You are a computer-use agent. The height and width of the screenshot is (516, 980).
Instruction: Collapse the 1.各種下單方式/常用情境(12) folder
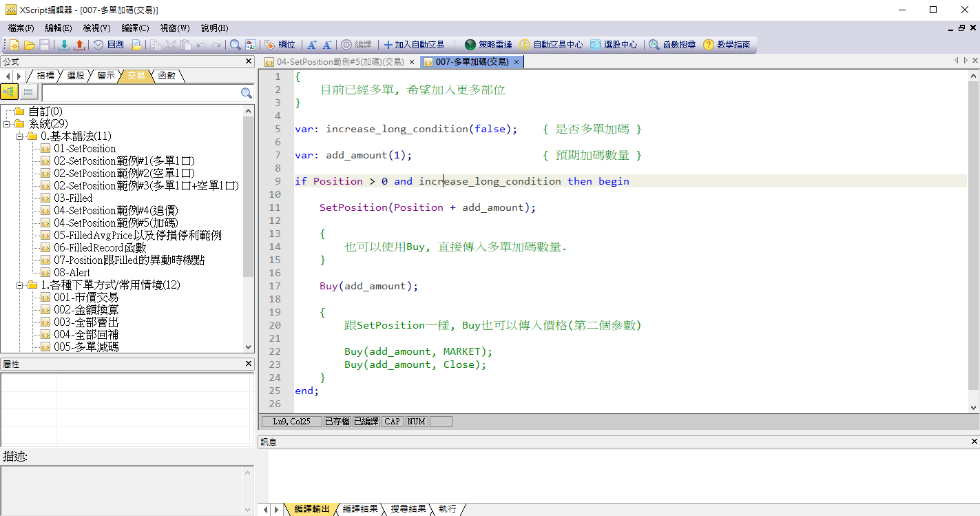tap(20, 285)
